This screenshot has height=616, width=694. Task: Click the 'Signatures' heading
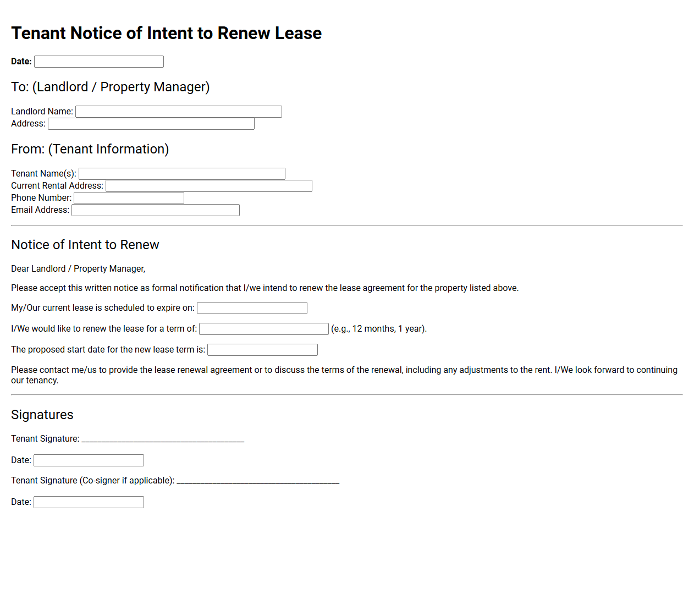(42, 415)
